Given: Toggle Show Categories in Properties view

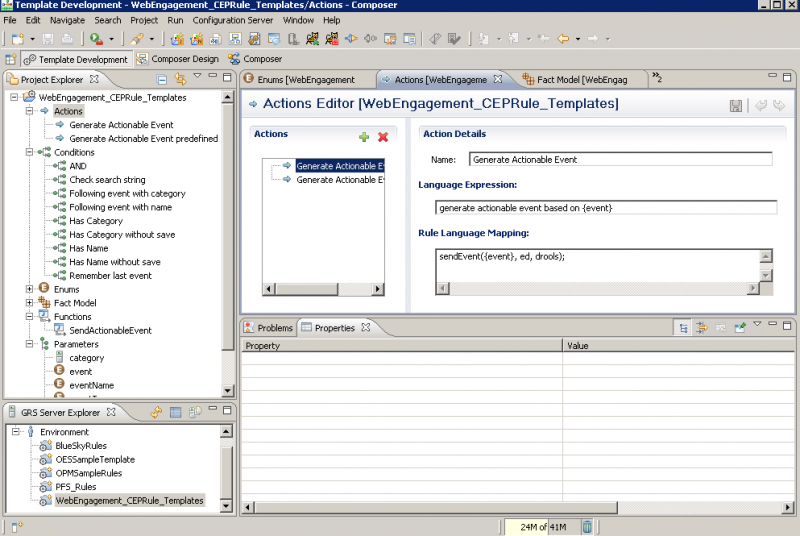Looking at the screenshot, I should [x=683, y=327].
